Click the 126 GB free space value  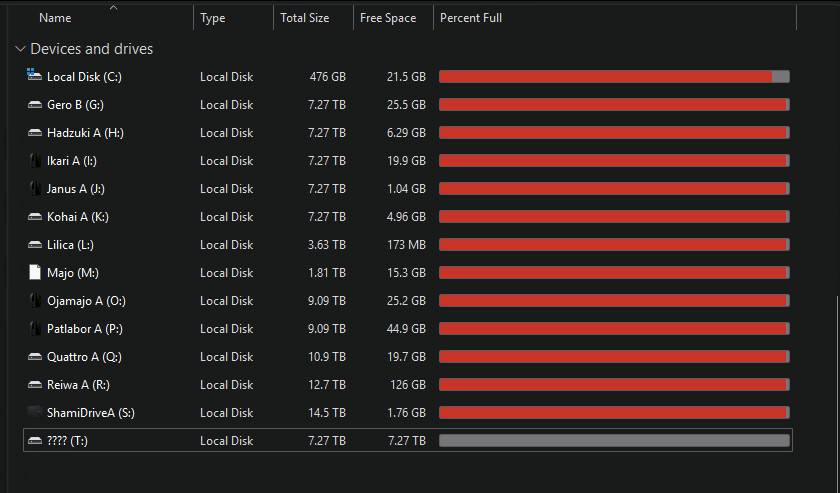click(408, 385)
